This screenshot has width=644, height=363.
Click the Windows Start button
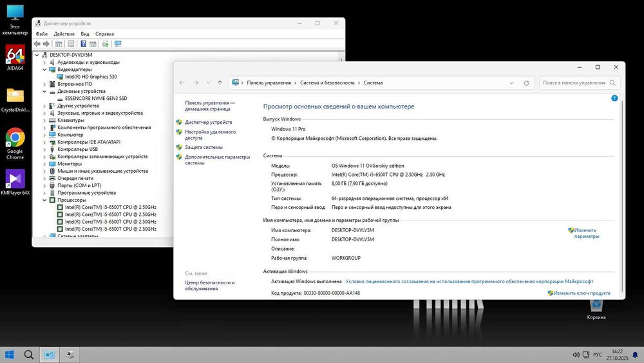click(x=10, y=355)
